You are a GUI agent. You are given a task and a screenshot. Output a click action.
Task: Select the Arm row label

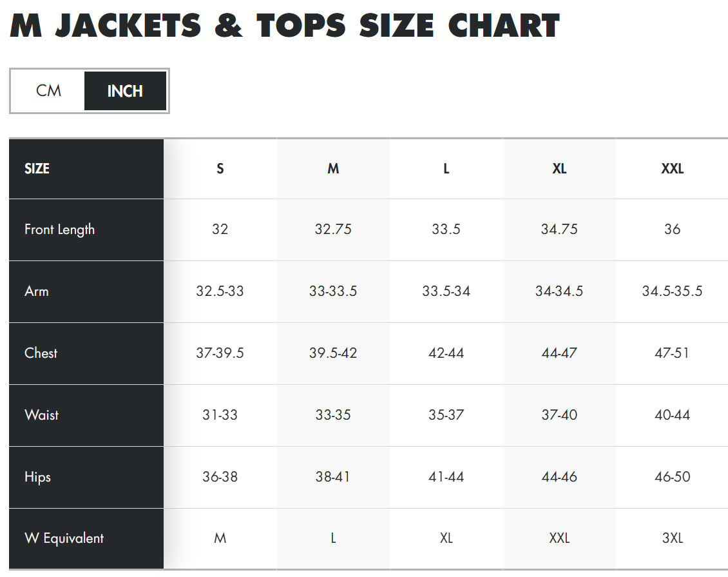[x=37, y=291]
